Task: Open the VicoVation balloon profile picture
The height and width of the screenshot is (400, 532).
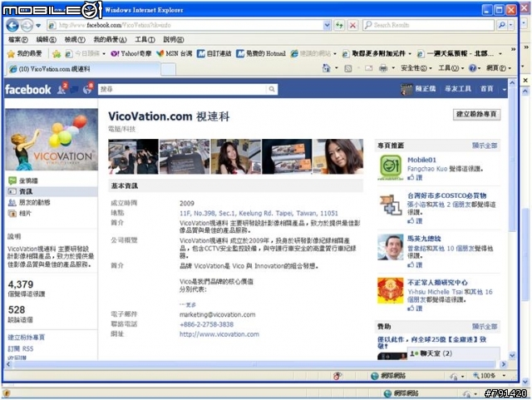Action: [x=52, y=140]
